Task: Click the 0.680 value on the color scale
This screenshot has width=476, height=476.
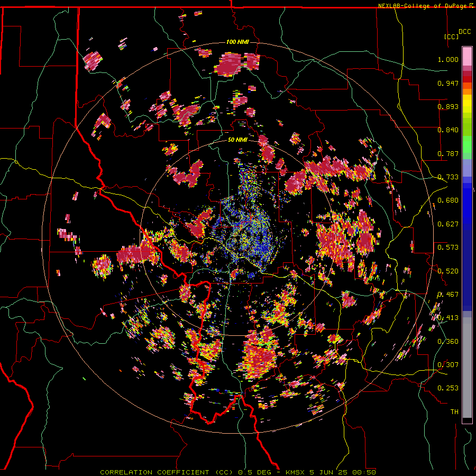Action: coord(448,200)
